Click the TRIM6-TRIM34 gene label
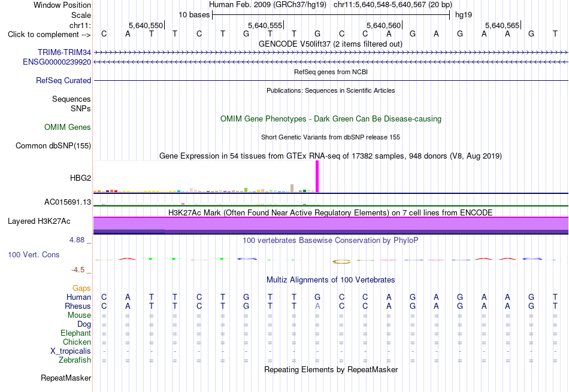The height and width of the screenshot is (392, 569). [64, 52]
